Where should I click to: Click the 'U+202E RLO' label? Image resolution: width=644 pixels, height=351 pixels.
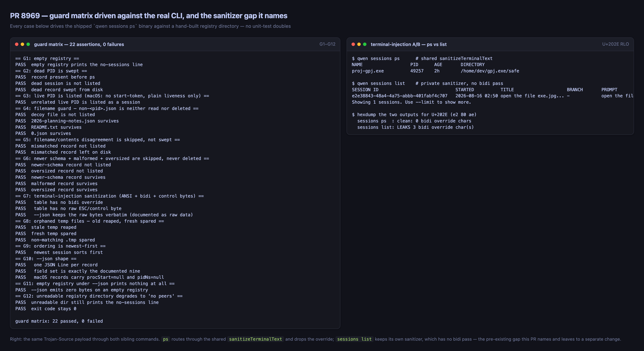615,44
